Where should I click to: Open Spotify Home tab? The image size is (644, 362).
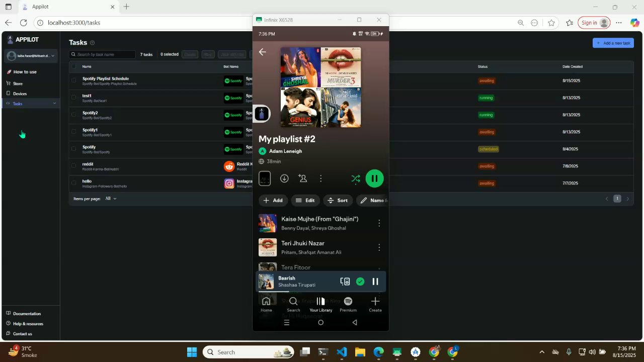pos(266,304)
